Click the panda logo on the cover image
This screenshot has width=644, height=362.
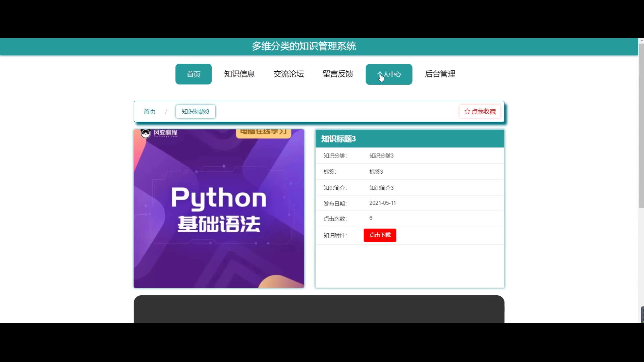click(146, 133)
